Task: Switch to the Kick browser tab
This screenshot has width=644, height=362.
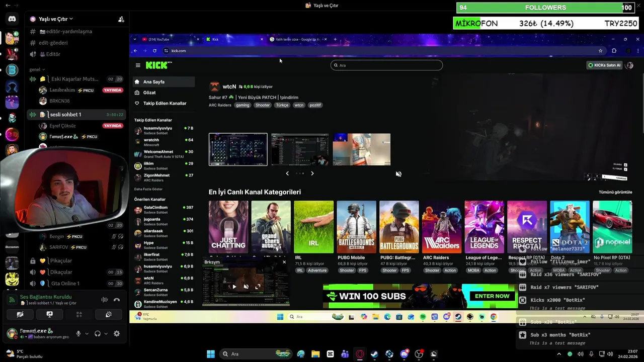Action: tap(234, 39)
